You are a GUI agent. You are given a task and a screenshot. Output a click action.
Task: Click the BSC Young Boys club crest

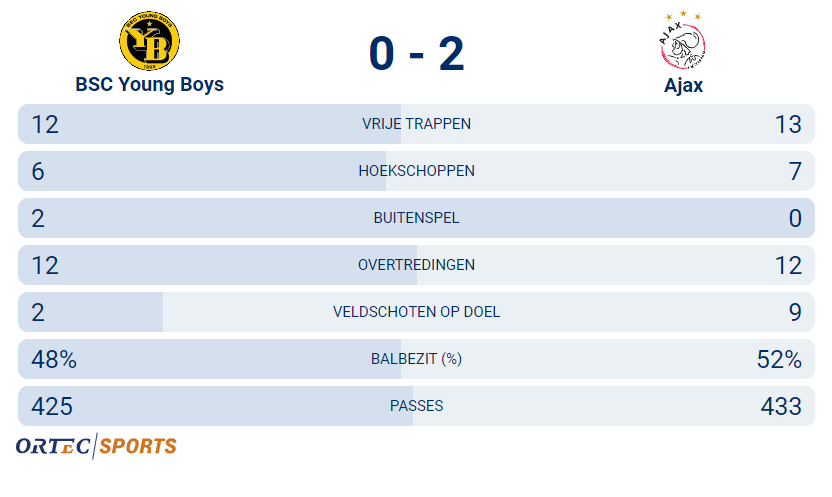[149, 41]
